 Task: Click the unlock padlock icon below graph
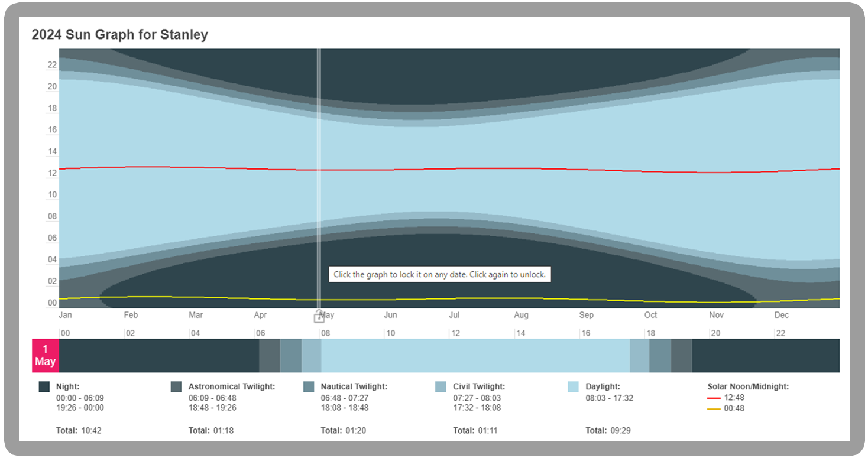319,317
